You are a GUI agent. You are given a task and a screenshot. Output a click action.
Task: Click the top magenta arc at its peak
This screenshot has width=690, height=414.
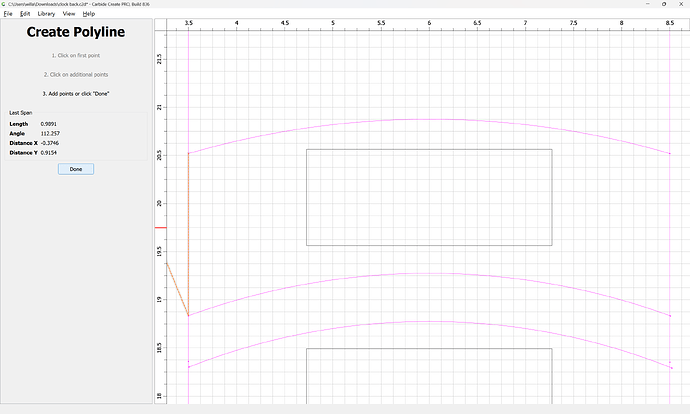429,119
